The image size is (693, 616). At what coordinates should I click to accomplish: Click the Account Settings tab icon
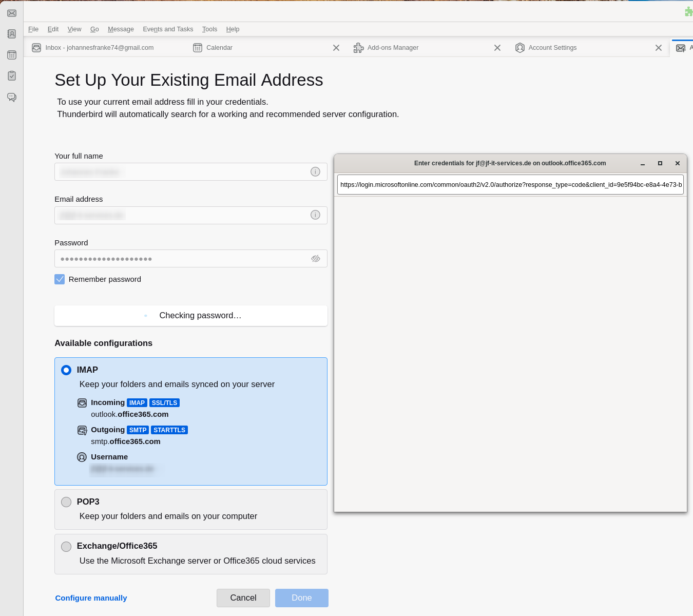point(520,48)
